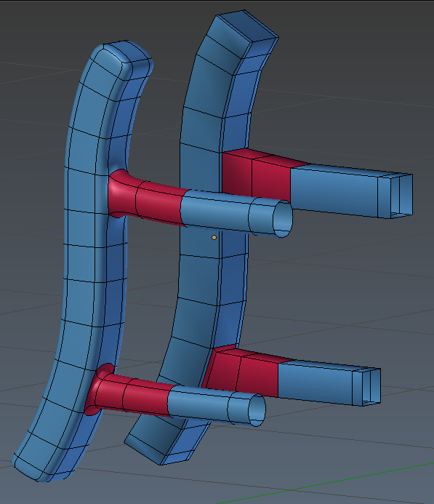The height and width of the screenshot is (504, 434).
Task: Click the hollow end of lower rectangular bar
Action: (x=371, y=387)
